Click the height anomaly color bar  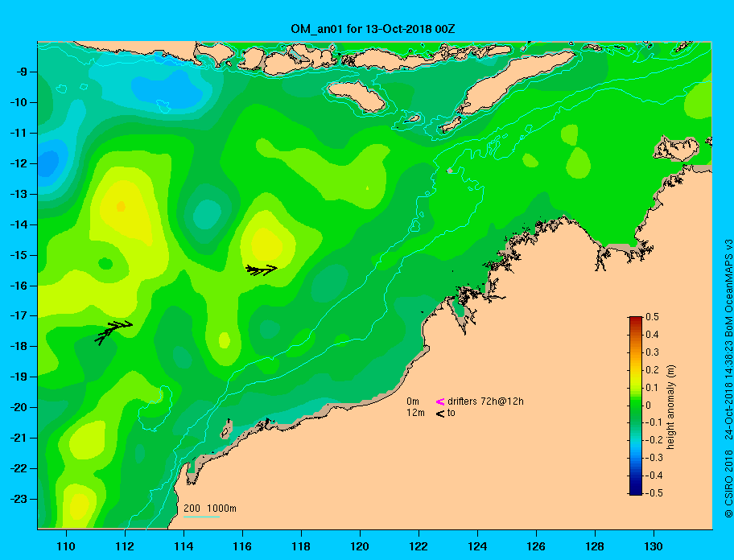(x=636, y=406)
